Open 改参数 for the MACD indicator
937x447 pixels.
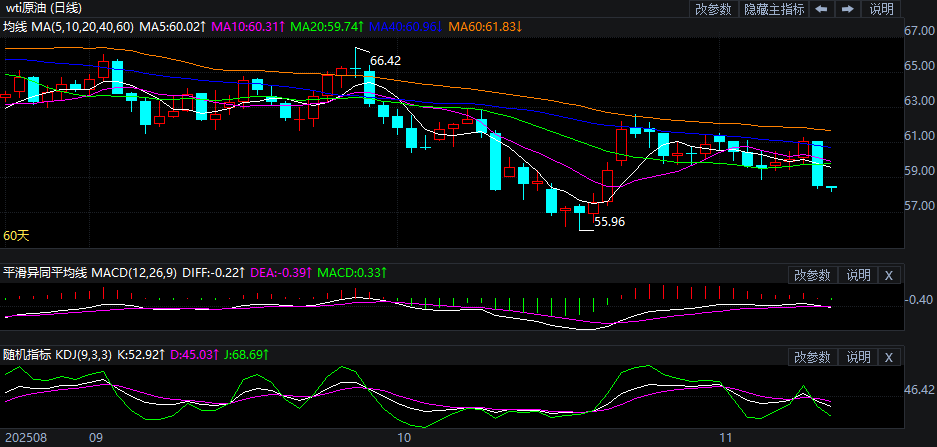(x=812, y=275)
